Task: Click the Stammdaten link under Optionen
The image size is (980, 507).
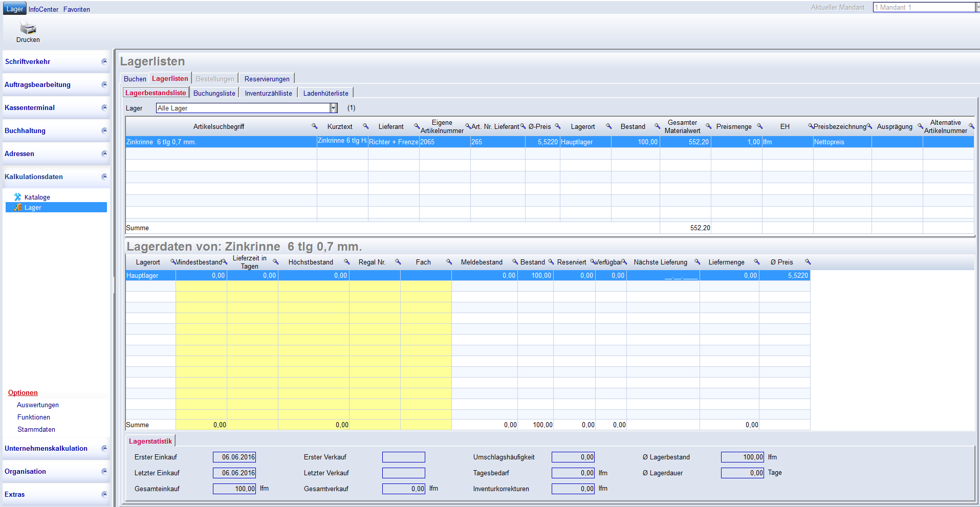Action: click(36, 429)
